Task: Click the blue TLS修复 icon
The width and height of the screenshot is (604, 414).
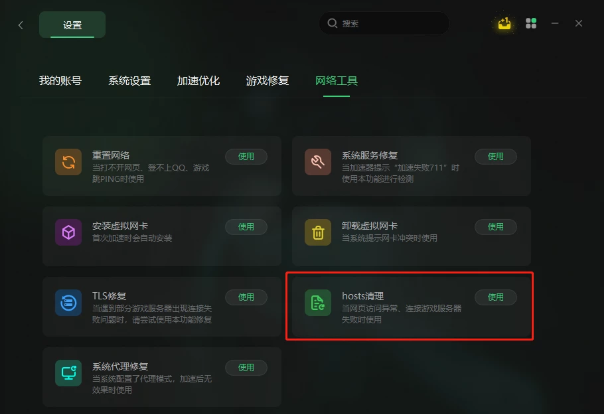Action: coord(69,303)
